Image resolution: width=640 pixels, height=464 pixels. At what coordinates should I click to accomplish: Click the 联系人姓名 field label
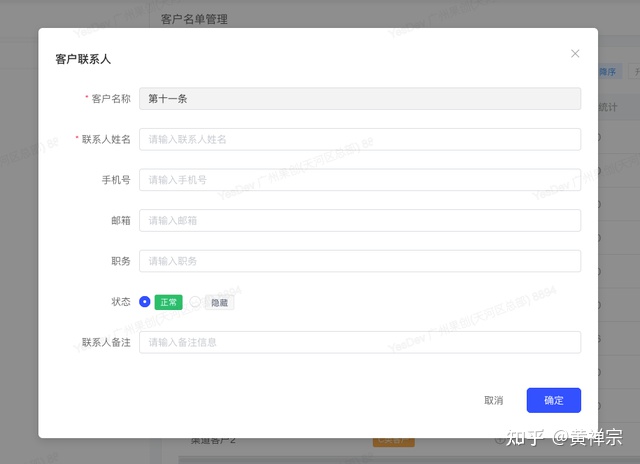(106, 139)
